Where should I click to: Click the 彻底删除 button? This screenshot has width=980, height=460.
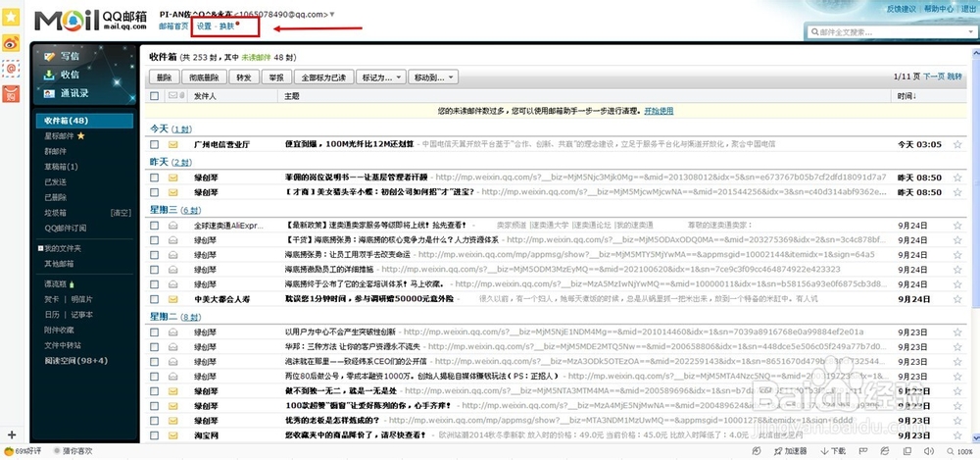click(x=205, y=77)
